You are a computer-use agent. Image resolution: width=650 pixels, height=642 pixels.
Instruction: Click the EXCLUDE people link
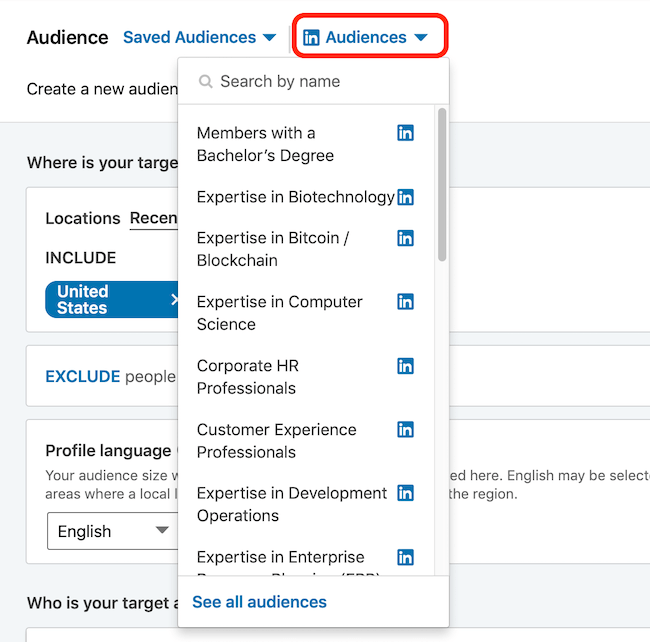pos(82,376)
